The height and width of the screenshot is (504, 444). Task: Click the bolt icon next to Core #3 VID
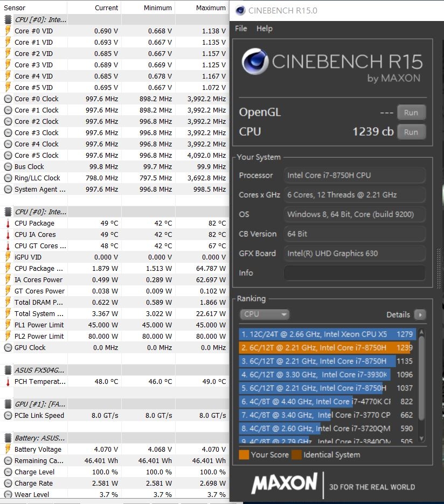pyautogui.click(x=8, y=65)
